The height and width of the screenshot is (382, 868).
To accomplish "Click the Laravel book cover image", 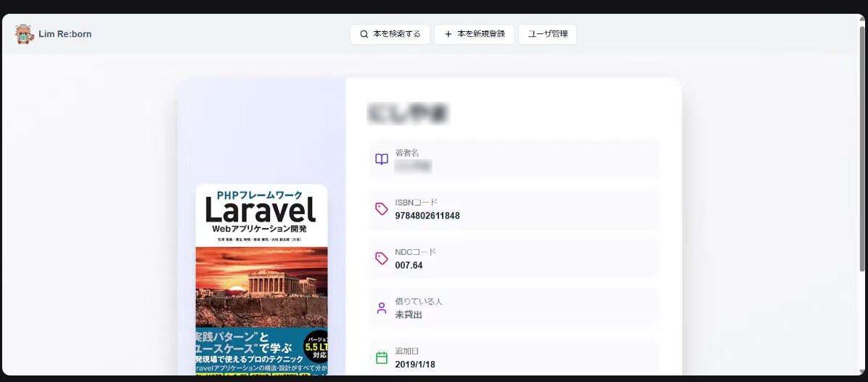I will (261, 280).
